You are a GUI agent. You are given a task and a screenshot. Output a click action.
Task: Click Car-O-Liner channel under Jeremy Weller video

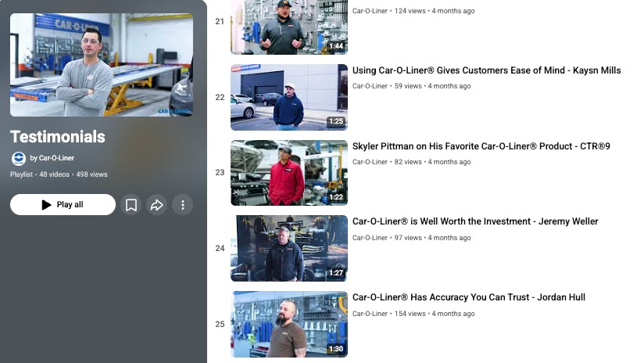pos(370,238)
